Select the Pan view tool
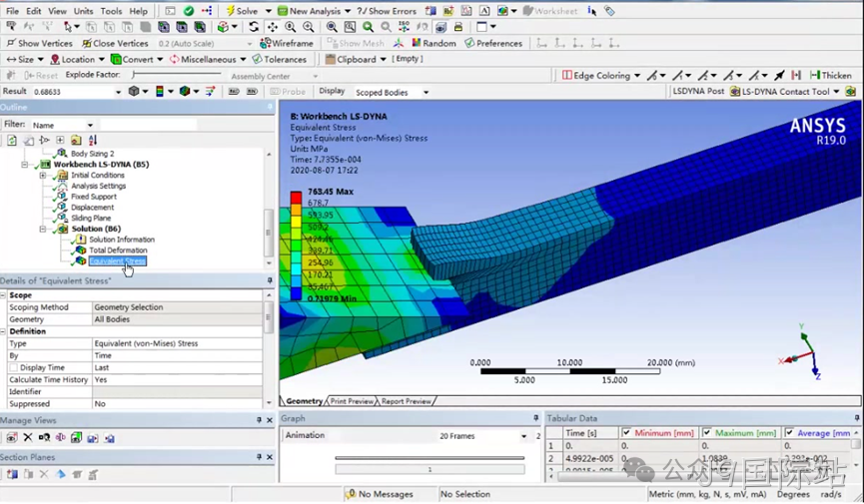864x504 pixels. 273,26
